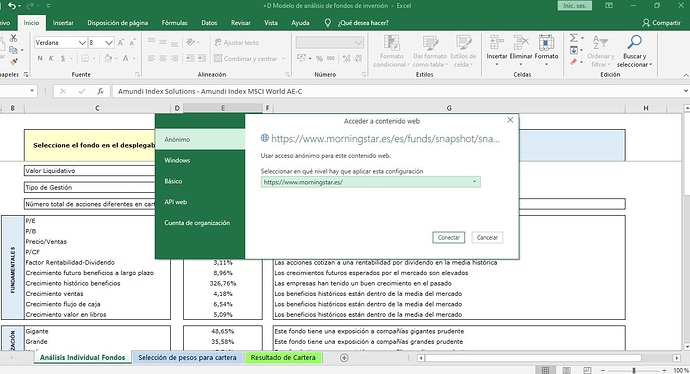Click the insert function fx icon

pyautogui.click(x=101, y=91)
